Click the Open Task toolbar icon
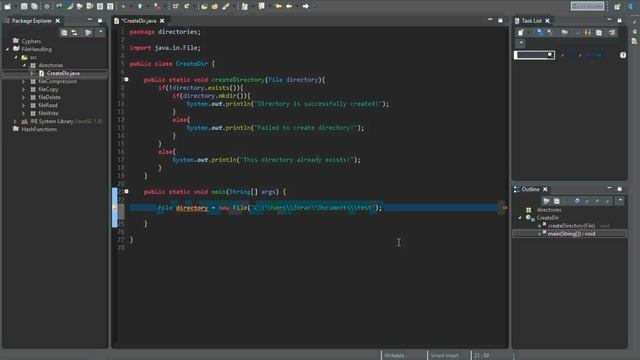 (x=215, y=6)
